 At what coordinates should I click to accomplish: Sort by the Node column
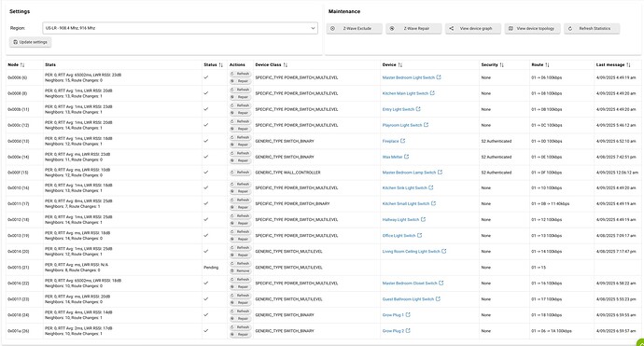(22, 65)
